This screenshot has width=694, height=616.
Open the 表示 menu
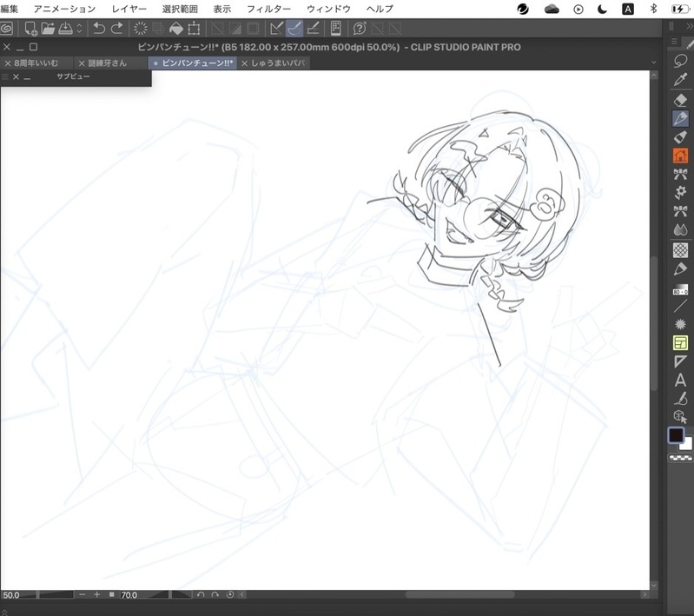pyautogui.click(x=222, y=9)
